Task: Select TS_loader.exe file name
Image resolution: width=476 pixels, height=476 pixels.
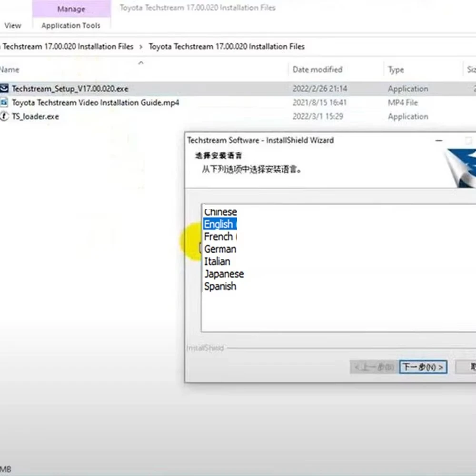Action: tap(36, 117)
